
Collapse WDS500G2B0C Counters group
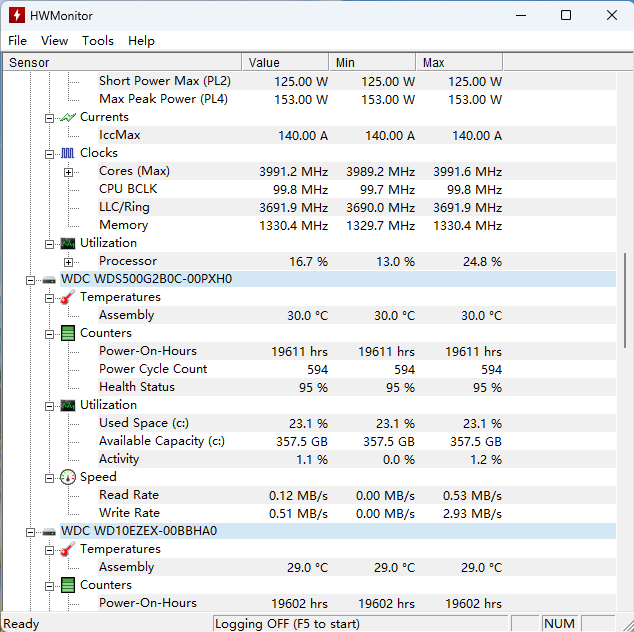point(49,334)
